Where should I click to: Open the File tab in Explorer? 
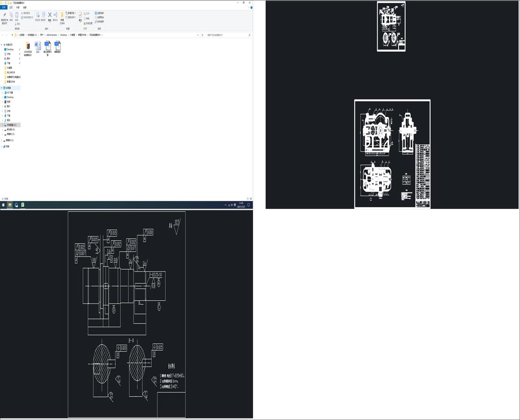pos(4,7)
